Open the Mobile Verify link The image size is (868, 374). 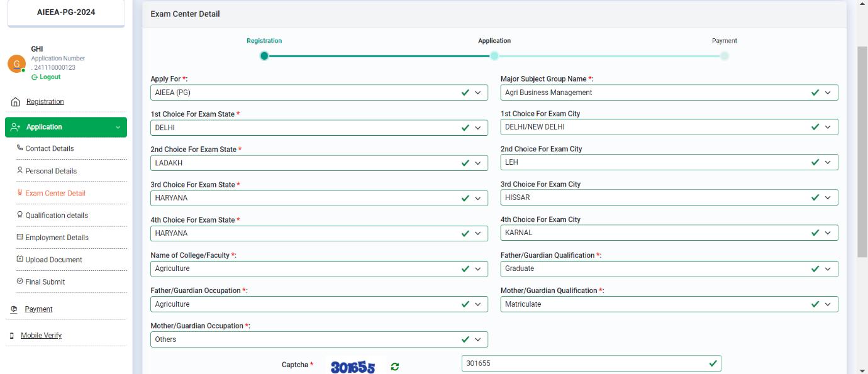click(x=41, y=336)
